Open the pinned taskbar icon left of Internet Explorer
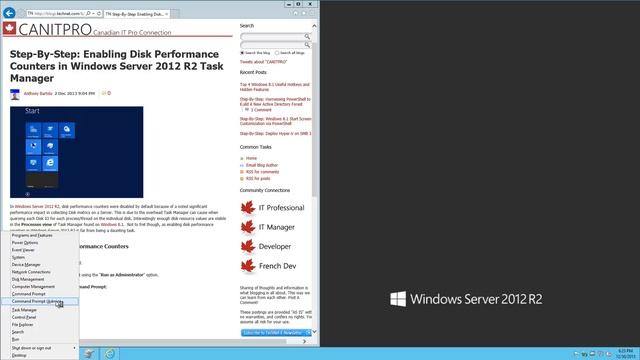 point(89,353)
